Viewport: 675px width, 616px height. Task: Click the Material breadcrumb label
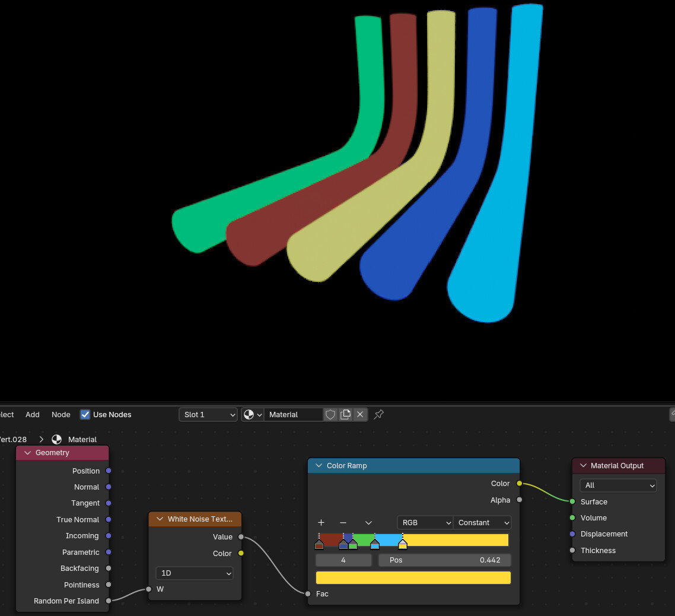tap(82, 439)
